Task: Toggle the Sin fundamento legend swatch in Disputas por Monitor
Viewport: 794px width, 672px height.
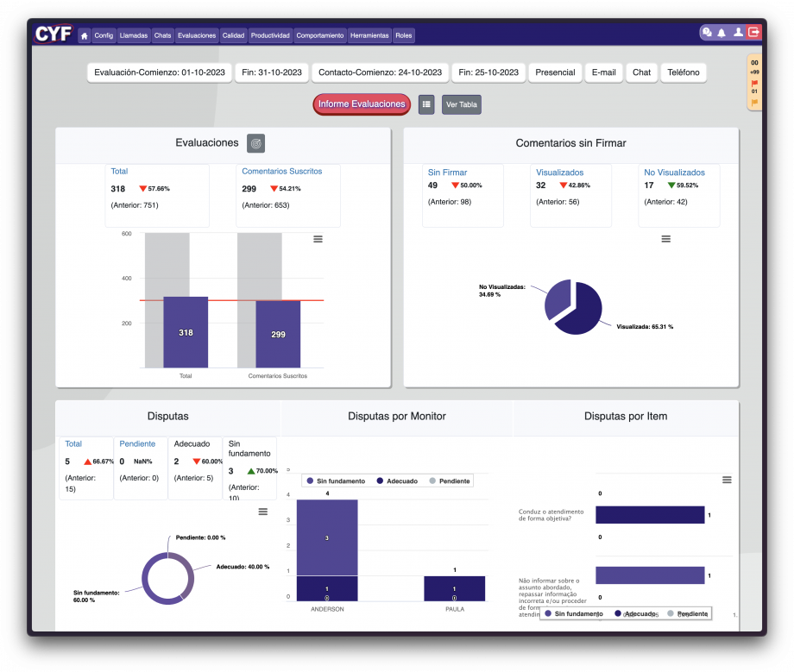Action: click(x=310, y=480)
